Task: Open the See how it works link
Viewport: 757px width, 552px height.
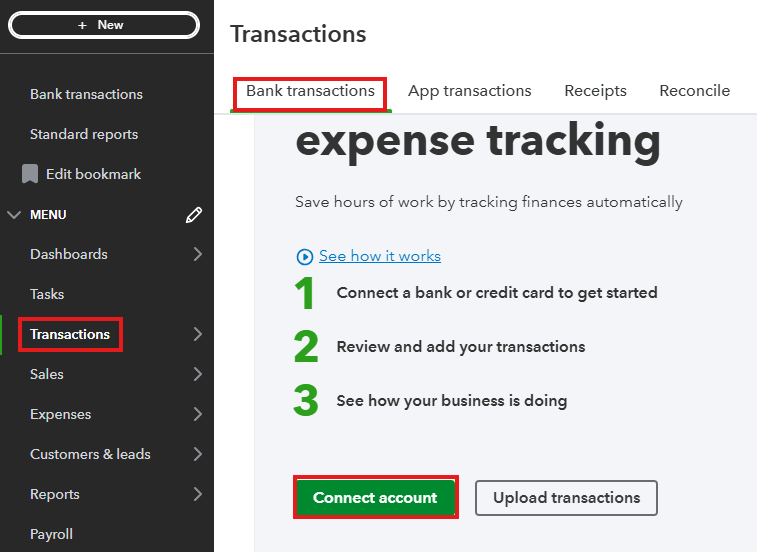Action: coord(380,256)
